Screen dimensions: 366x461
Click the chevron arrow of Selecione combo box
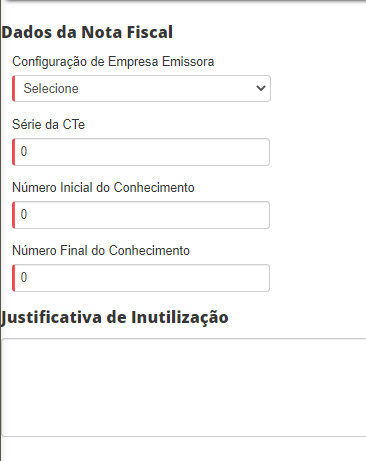(x=261, y=88)
